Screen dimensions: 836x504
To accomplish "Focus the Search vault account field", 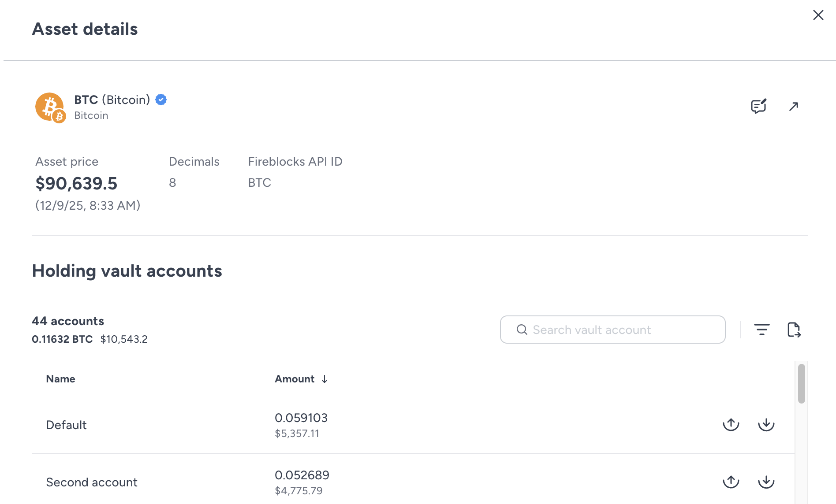I will [x=612, y=330].
